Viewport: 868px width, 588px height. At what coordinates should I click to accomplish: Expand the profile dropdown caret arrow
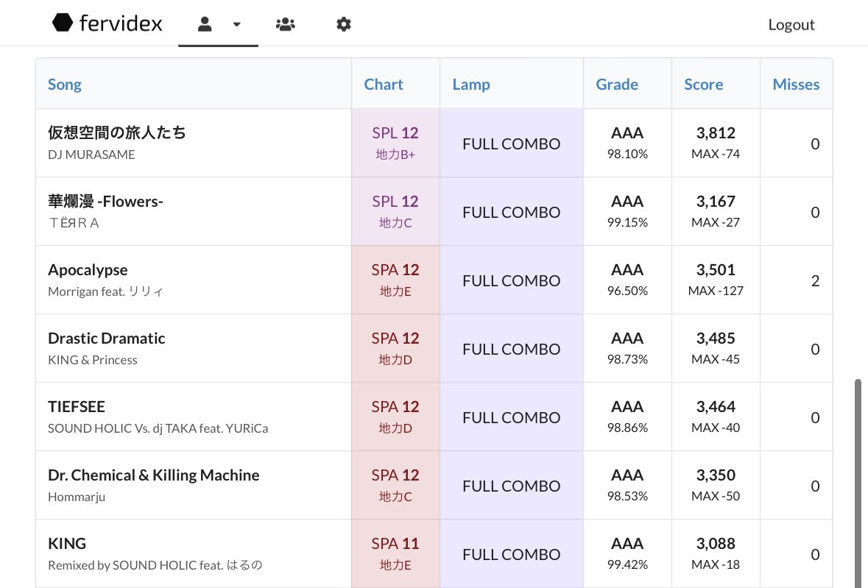[x=236, y=24]
